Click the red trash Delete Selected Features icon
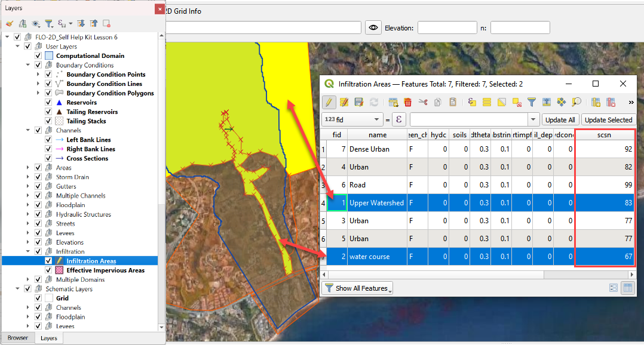Viewport: 644px width, 345px height. pos(408,102)
